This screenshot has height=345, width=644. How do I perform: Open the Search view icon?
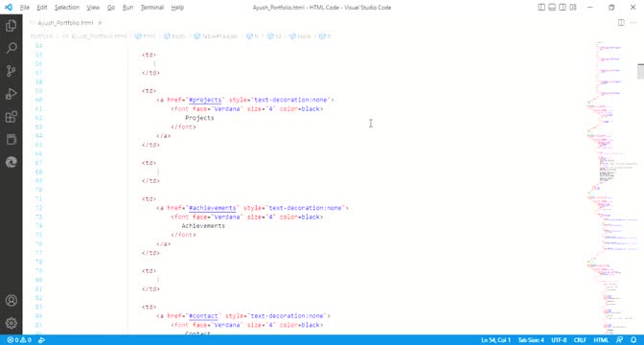(11, 48)
